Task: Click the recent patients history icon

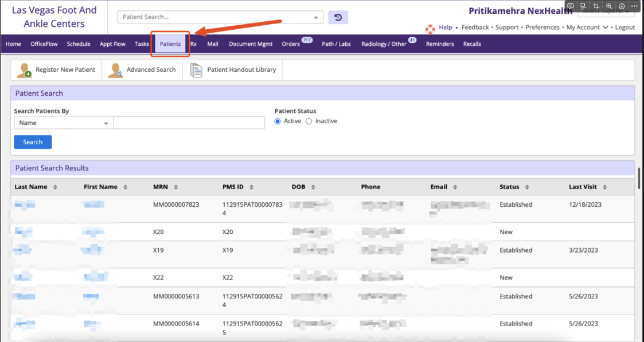Action: (x=338, y=17)
